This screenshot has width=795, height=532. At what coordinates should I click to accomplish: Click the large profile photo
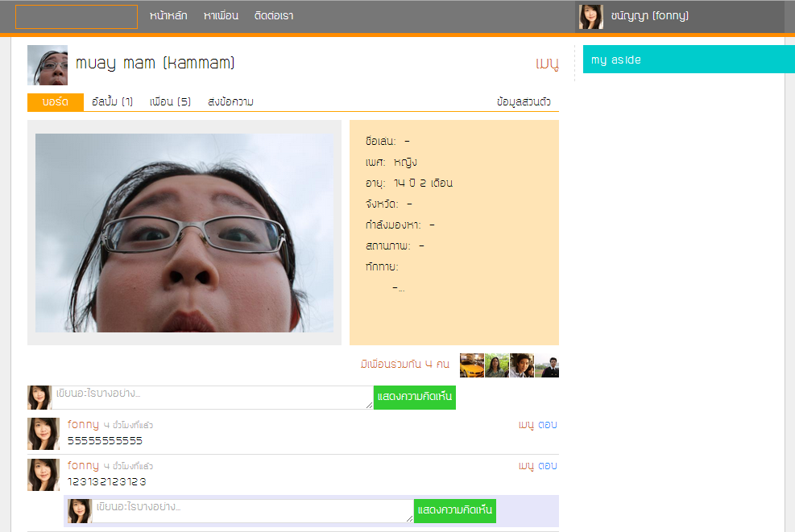tap(184, 233)
